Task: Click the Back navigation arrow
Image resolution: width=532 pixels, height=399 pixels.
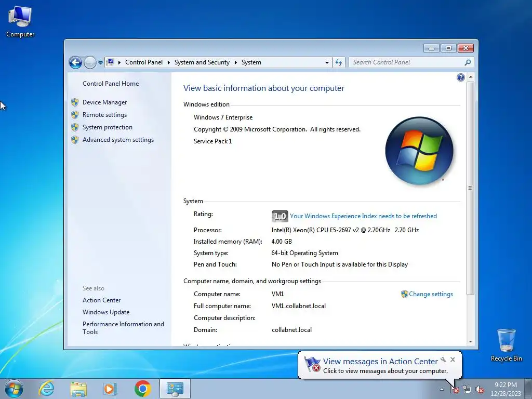Action: tap(75, 62)
